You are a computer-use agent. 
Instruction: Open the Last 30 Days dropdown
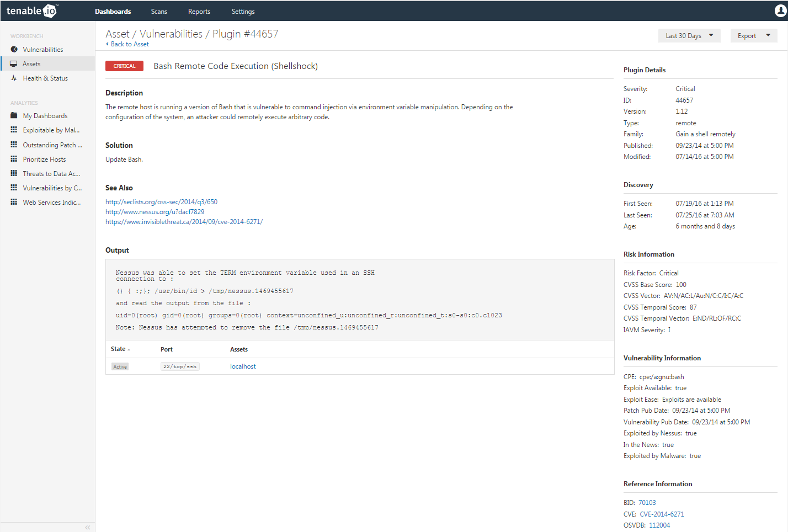click(x=689, y=36)
